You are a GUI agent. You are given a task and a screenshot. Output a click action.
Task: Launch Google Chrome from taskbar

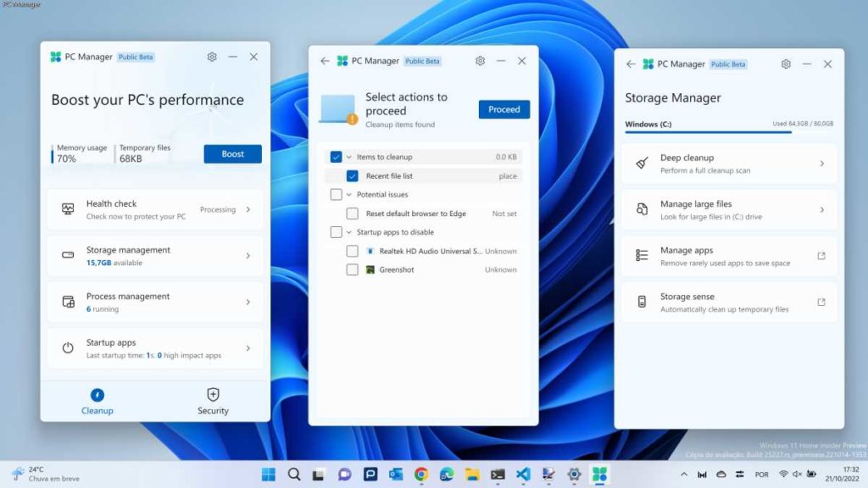tap(421, 474)
